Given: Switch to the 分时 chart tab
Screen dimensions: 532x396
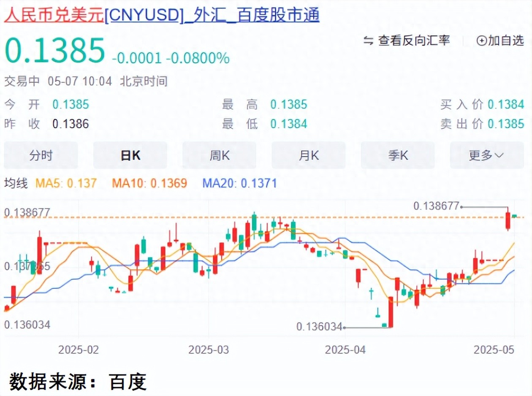Looking at the screenshot, I should [x=41, y=155].
